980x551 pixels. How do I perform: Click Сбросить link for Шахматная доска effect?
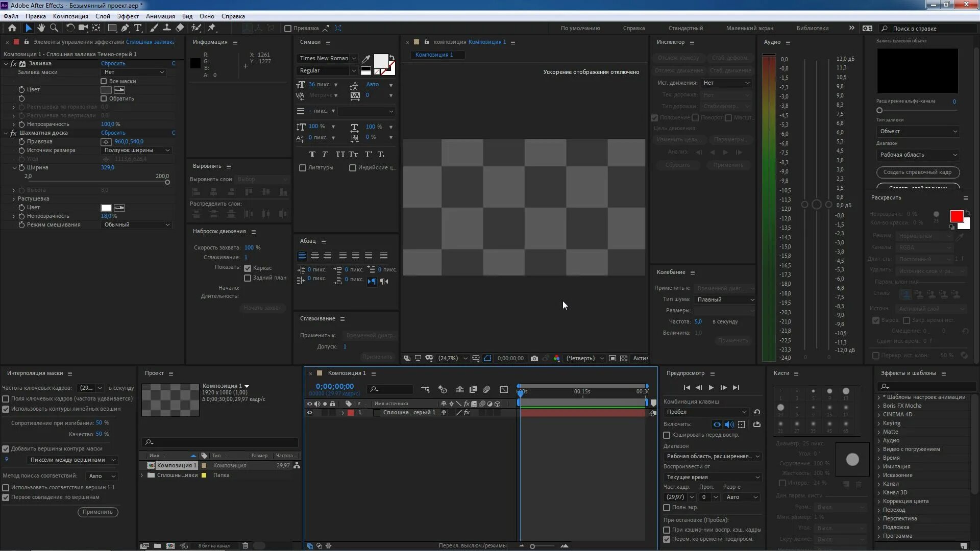pos(113,133)
